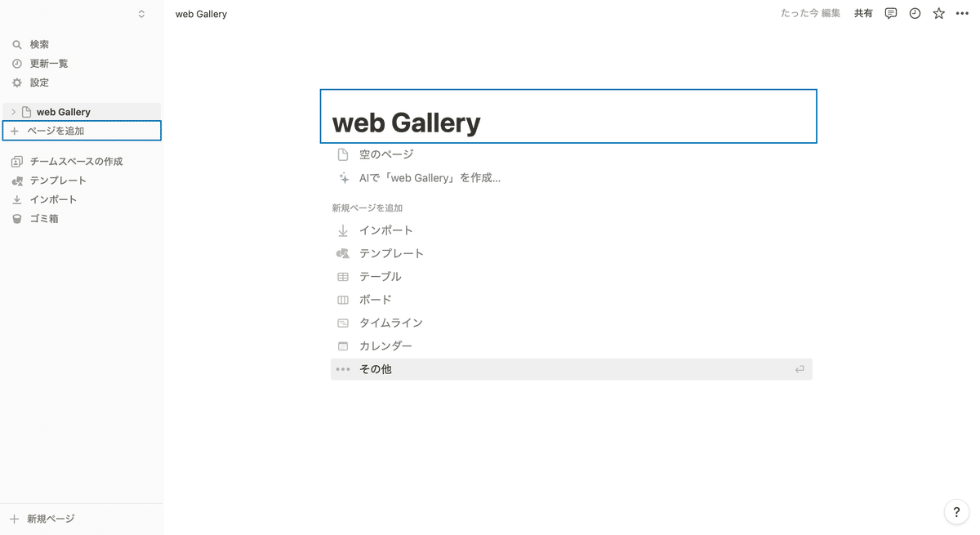The width and height of the screenshot is (980, 535).
Task: Select AIで「web Gallery」を作成 option
Action: tap(430, 178)
